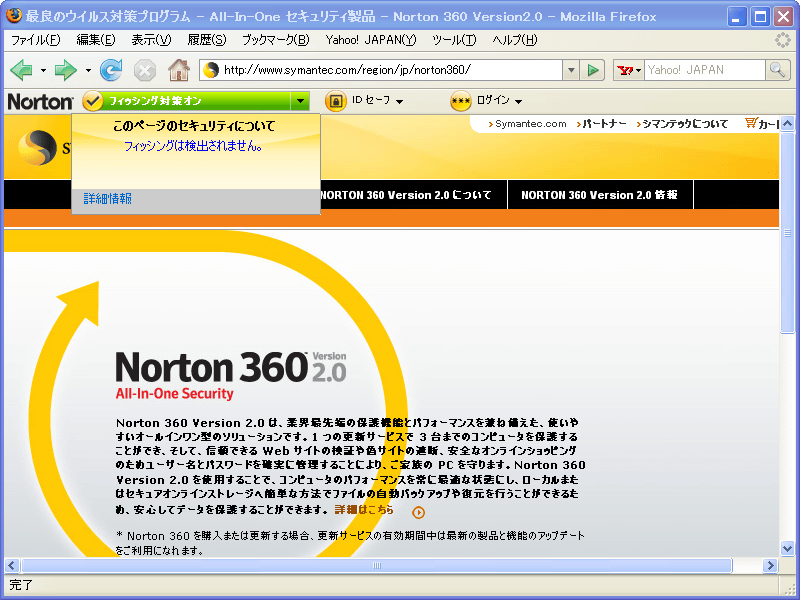
Task: Minimize the Firefox window
Action: tap(736, 17)
